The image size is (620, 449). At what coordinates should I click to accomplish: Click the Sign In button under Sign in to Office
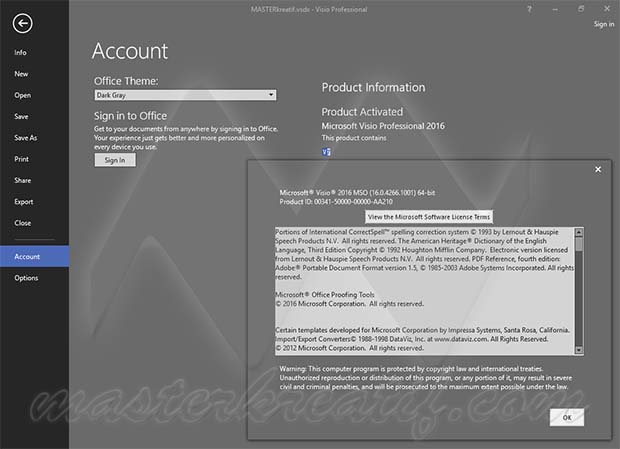click(x=115, y=160)
